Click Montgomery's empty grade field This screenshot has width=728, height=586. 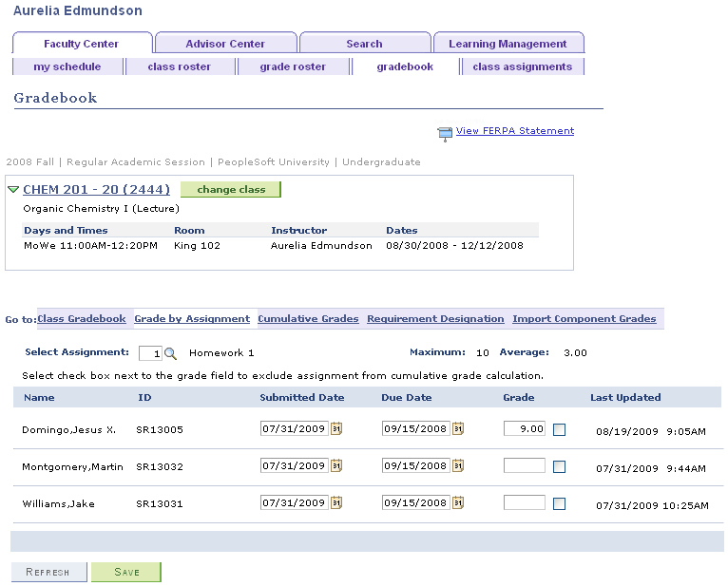coord(525,465)
